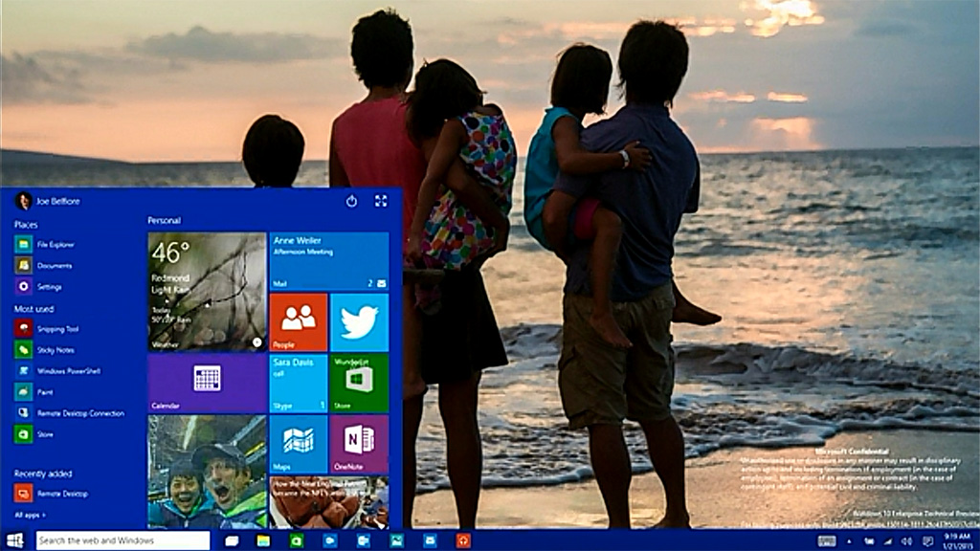Screen dimensions: 980x551
Task: Open the Twitter tile
Action: (x=359, y=322)
